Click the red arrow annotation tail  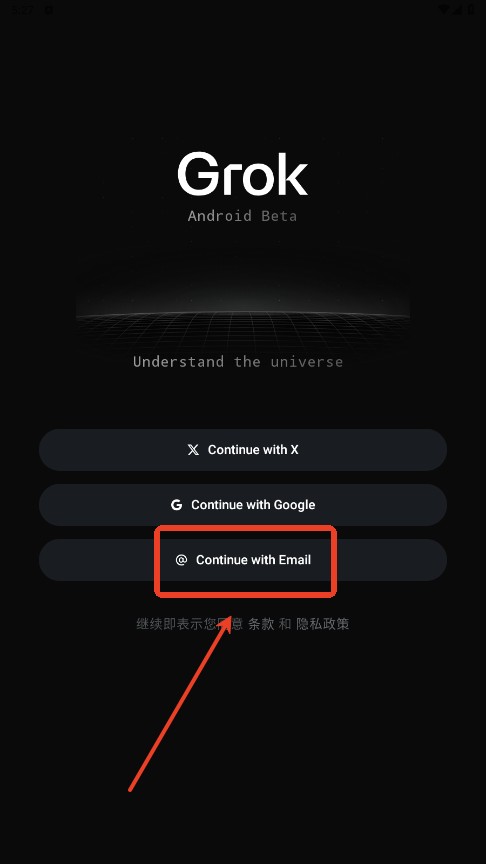130,789
